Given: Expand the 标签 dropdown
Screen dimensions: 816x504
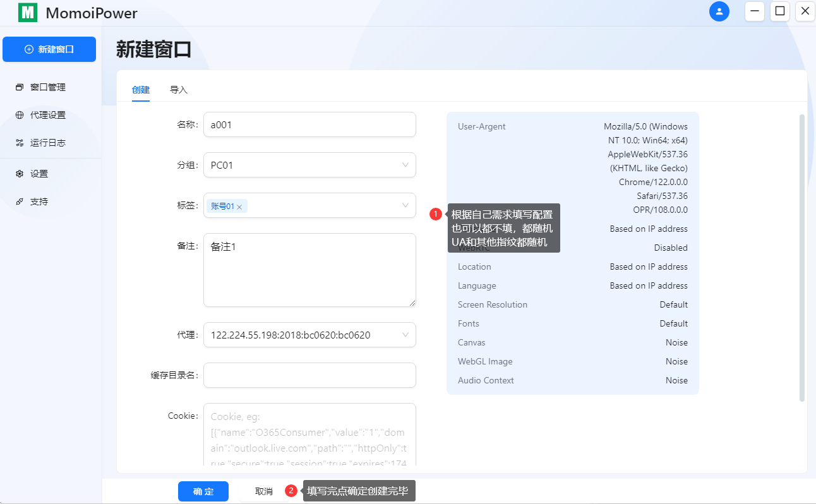Looking at the screenshot, I should (x=405, y=205).
